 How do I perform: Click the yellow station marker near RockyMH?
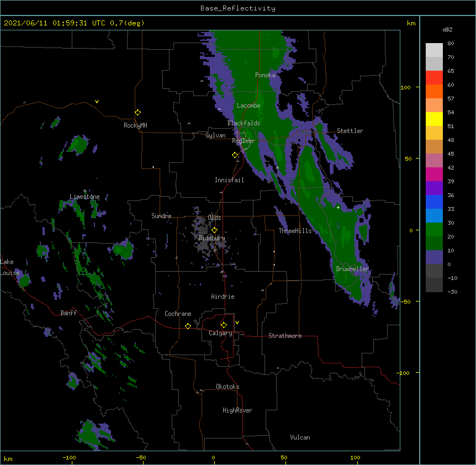tap(138, 113)
